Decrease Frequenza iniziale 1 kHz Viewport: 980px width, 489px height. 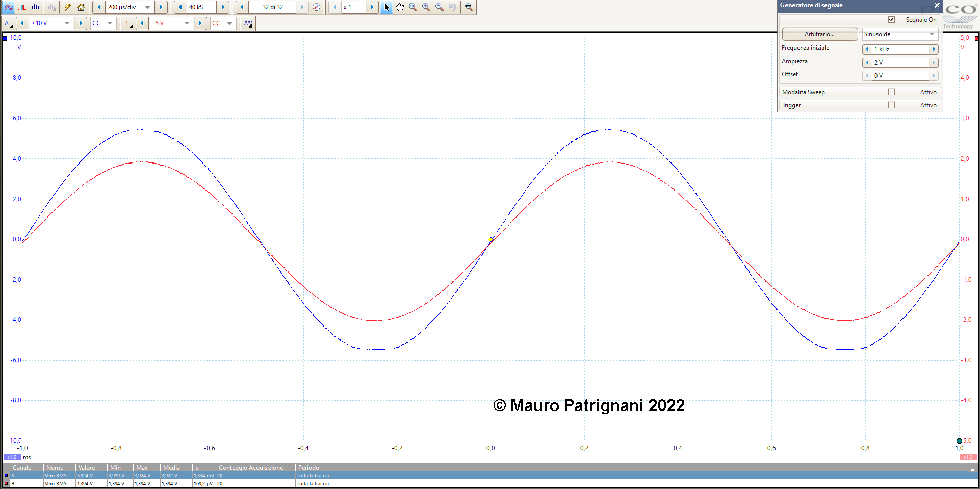click(867, 49)
